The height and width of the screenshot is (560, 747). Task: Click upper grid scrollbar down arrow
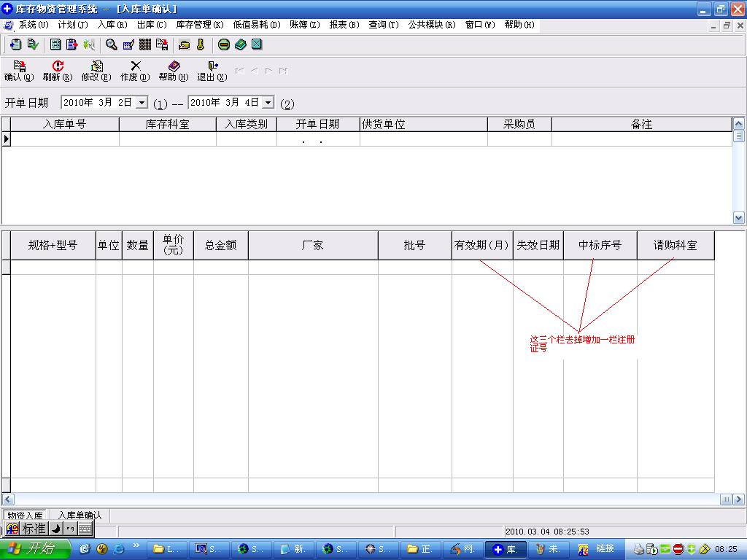(x=738, y=218)
